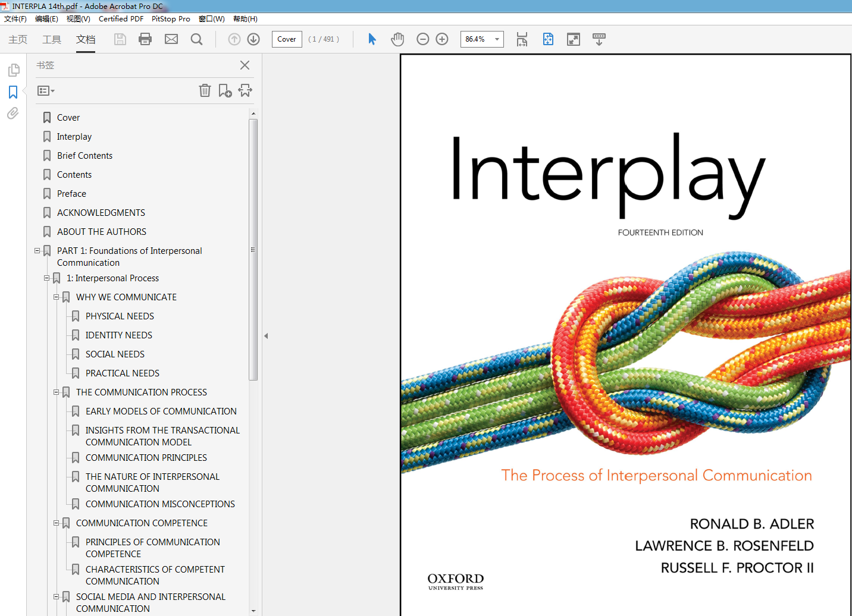
Task: Click the fit width scrolling icon
Action: tap(522, 39)
